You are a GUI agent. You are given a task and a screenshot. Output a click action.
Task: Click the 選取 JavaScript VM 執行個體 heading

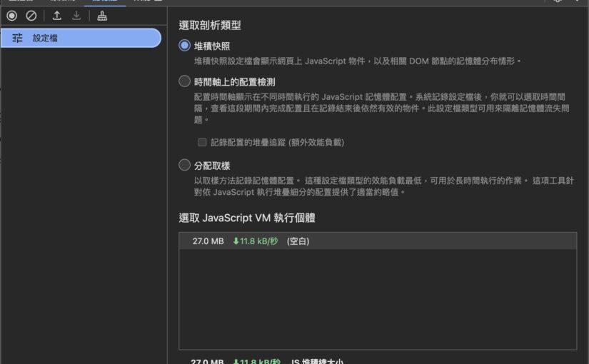pos(246,217)
